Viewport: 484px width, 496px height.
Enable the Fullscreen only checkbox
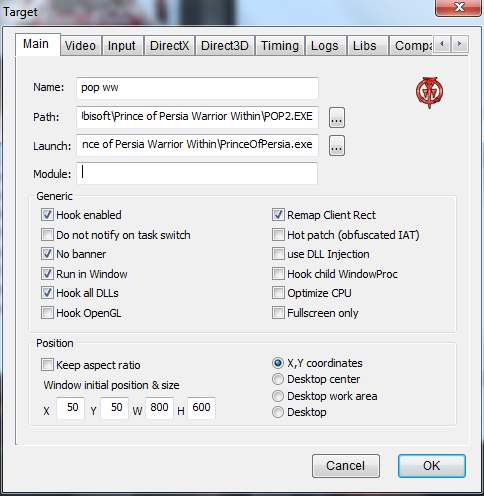coord(278,313)
